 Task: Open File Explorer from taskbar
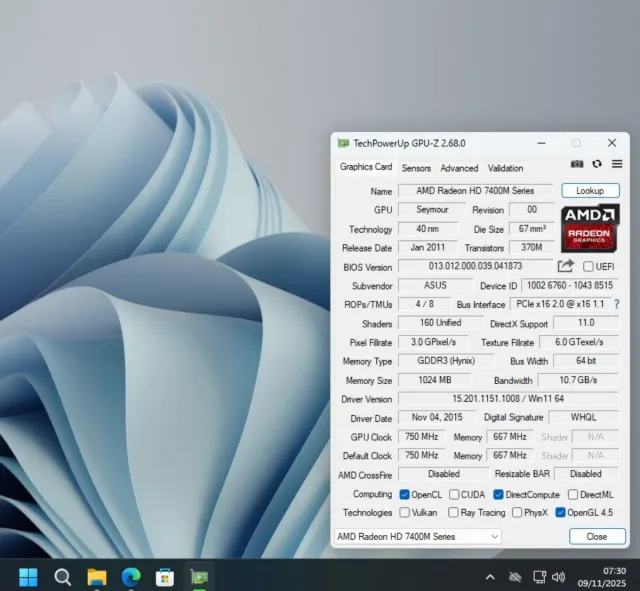(97, 577)
